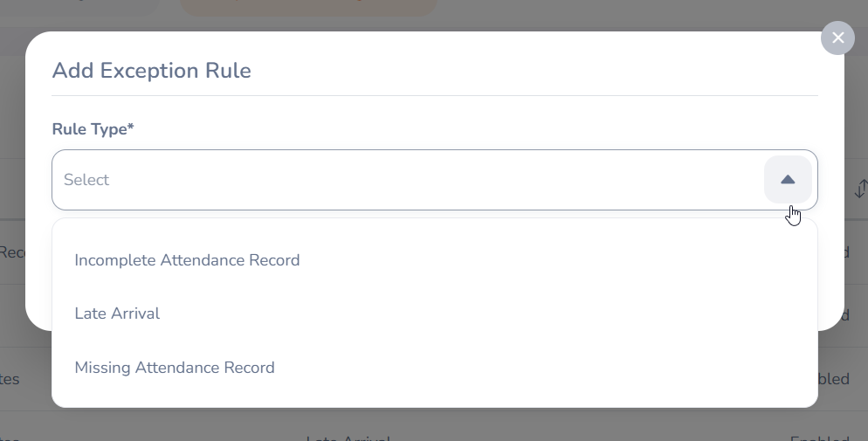Click the truncated "tes" cell at left edge
868x441 pixels.
tap(10, 379)
